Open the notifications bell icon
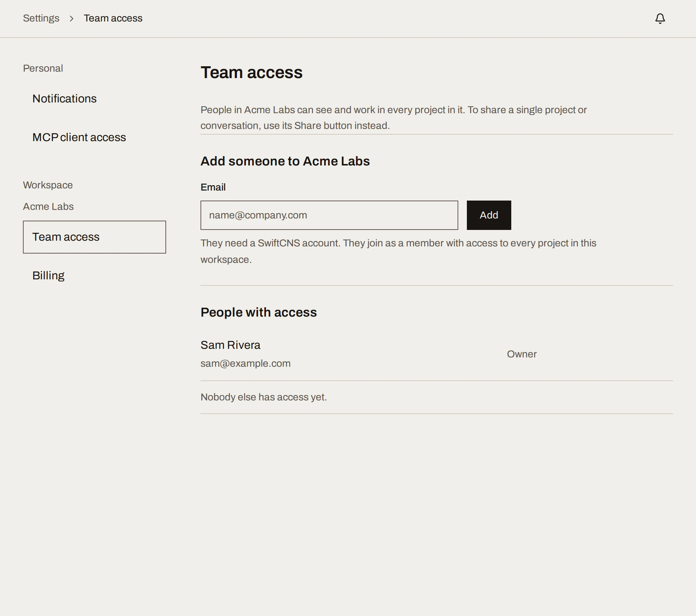Viewport: 696px width, 616px height. pyautogui.click(x=660, y=18)
